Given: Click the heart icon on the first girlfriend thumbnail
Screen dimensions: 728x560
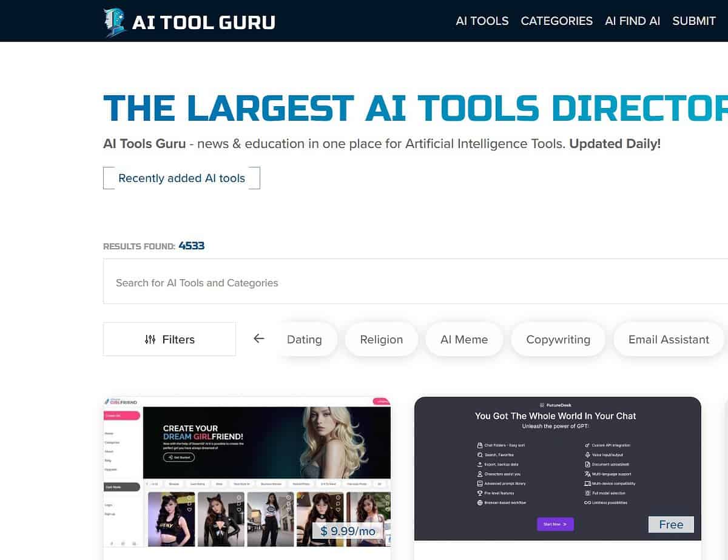Looking at the screenshot, I should (x=188, y=510).
